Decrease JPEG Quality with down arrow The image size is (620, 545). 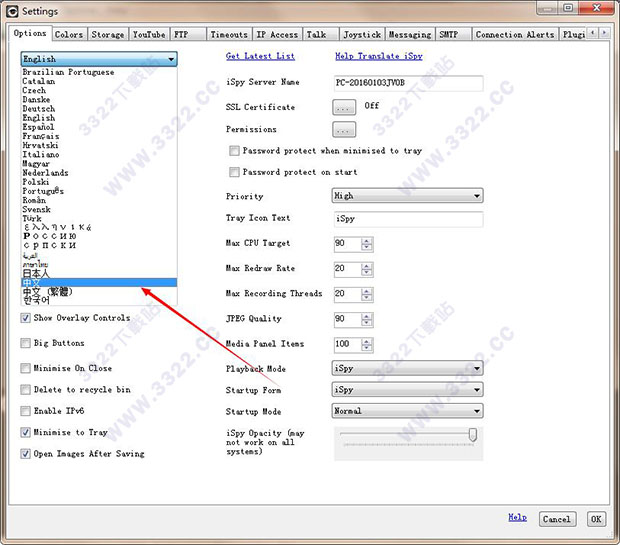tap(367, 323)
